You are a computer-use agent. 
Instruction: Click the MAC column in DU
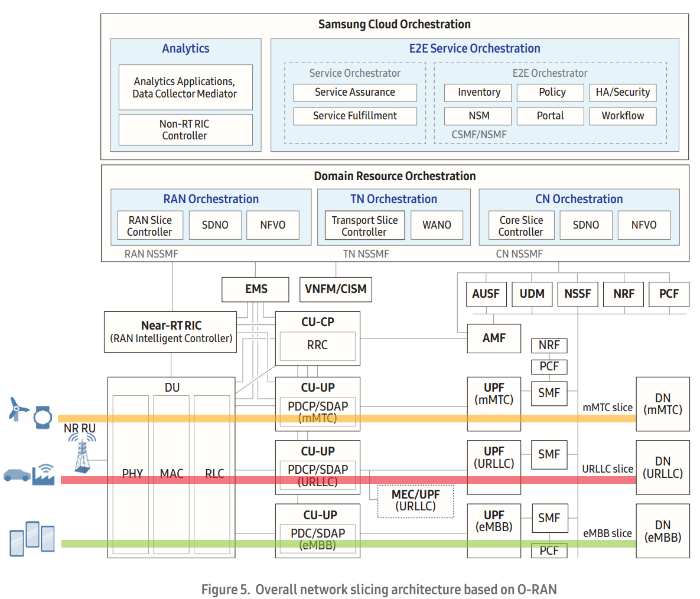point(171,474)
